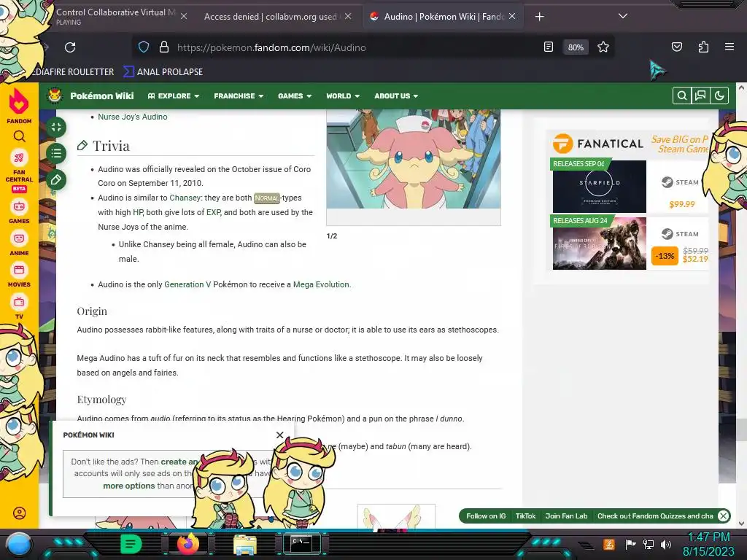747x560 pixels.
Task: Open Armored Core ad thumbnail
Action: 600,244
